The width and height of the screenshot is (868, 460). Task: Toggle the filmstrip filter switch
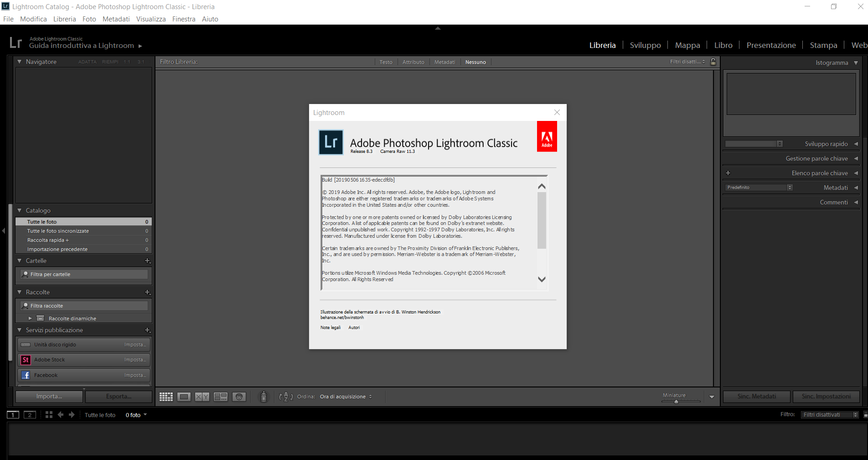(865, 415)
